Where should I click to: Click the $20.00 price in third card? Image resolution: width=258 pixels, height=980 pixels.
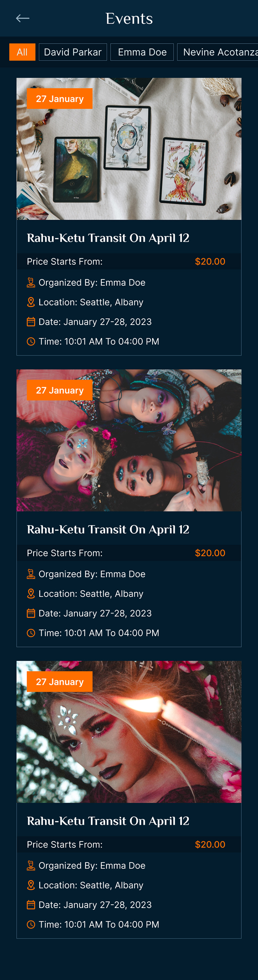click(x=210, y=844)
